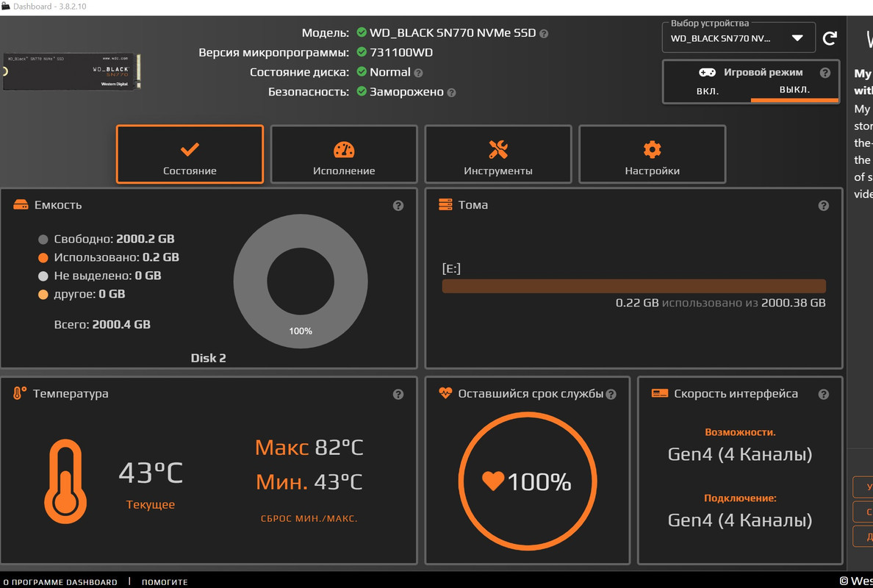This screenshot has width=873, height=588.
Task: Click 0.22 GB использовано из 2000.38 GB
Action: click(720, 303)
